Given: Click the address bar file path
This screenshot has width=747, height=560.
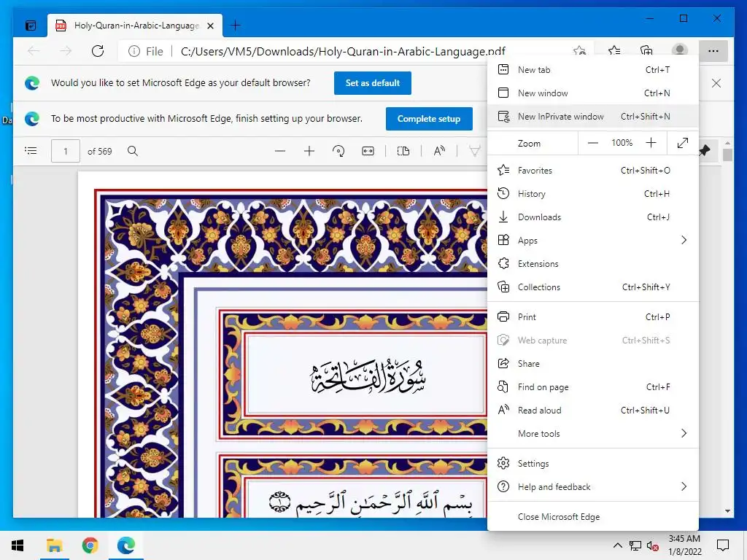Looking at the screenshot, I should pos(343,52).
